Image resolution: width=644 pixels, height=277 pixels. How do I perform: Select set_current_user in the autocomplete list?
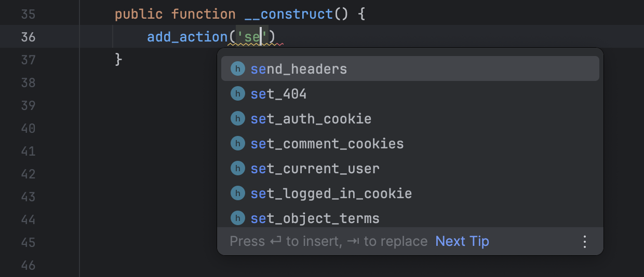click(315, 169)
